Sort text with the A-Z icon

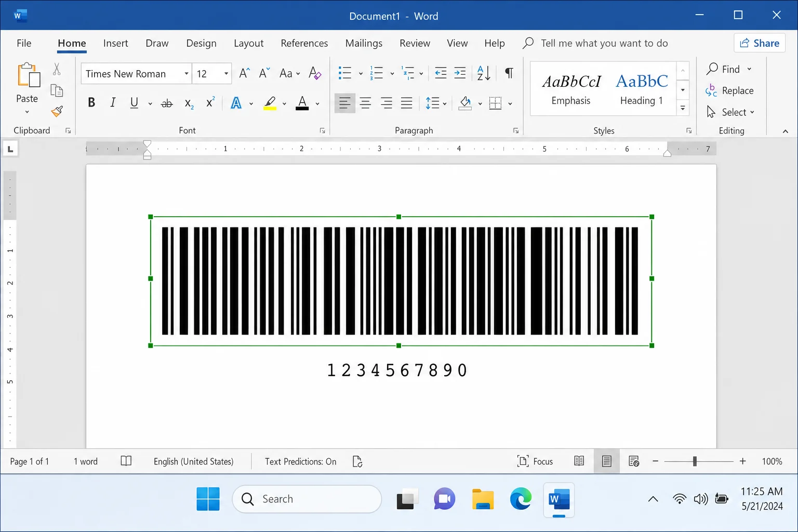(484, 73)
